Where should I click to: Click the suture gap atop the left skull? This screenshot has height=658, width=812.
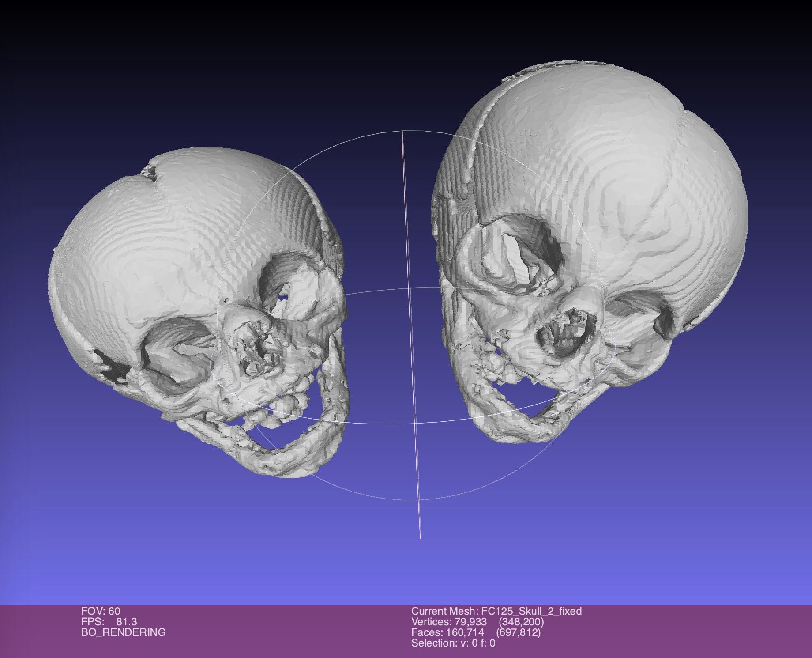[x=150, y=170]
